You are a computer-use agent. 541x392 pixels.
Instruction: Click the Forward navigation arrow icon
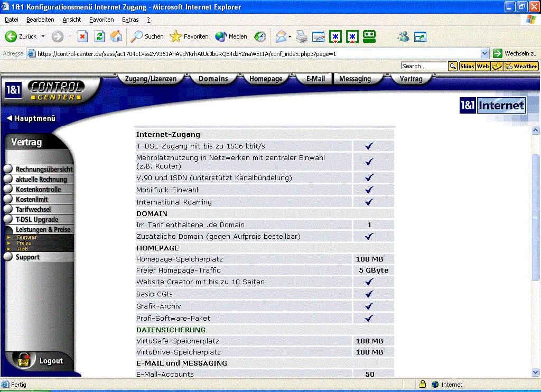click(58, 36)
